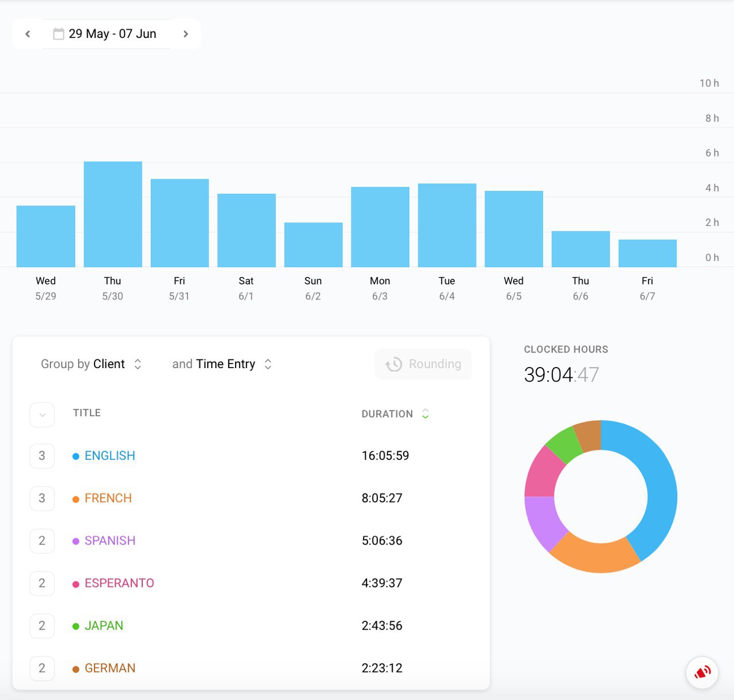This screenshot has height=700, width=734.
Task: Go to the next date range
Action: [185, 34]
